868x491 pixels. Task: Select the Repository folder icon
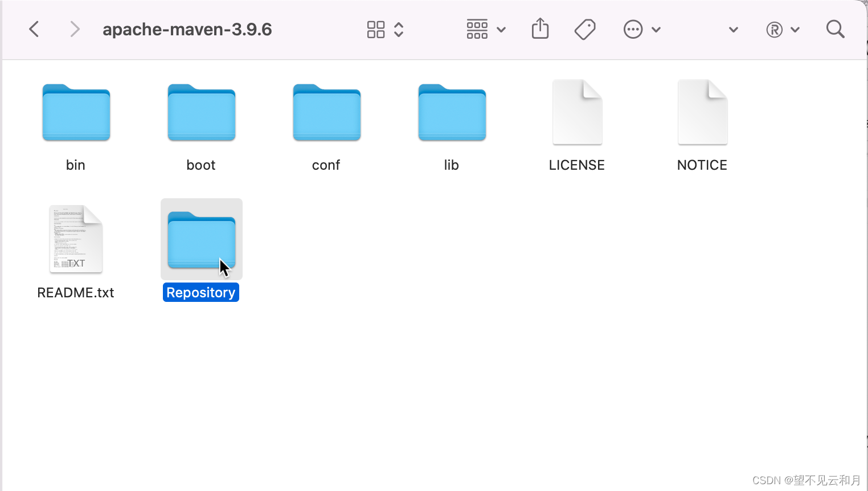tap(202, 240)
